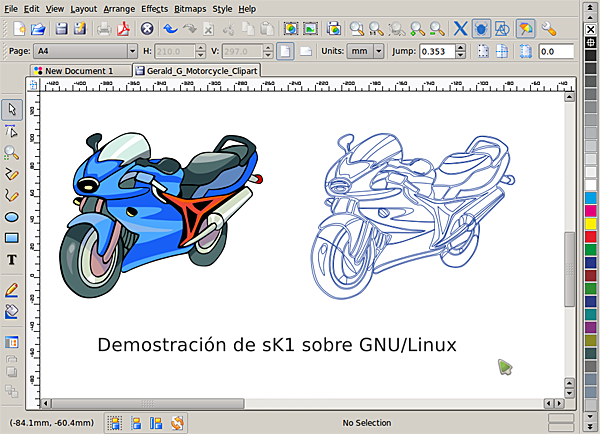Click the no-color X swatch in palette

(590, 29)
